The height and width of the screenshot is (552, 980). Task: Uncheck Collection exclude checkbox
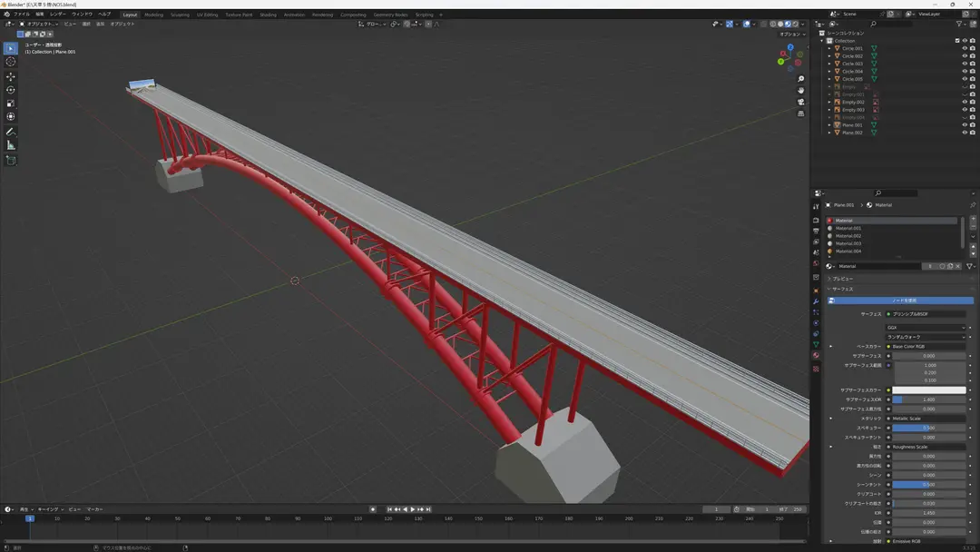pyautogui.click(x=957, y=41)
